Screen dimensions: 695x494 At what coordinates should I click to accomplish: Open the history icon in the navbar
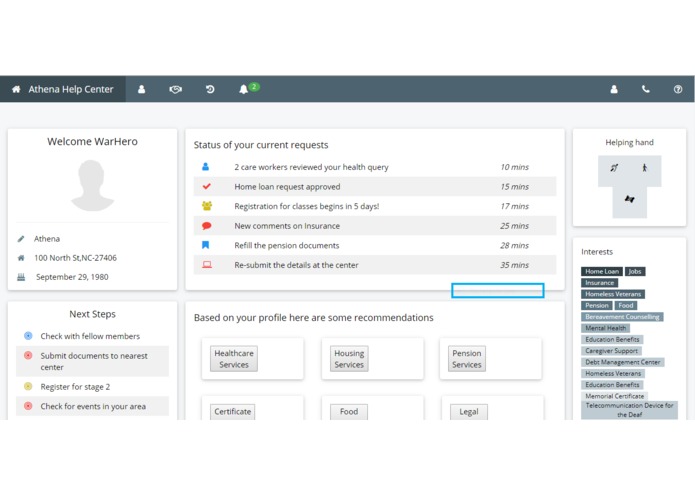[210, 89]
